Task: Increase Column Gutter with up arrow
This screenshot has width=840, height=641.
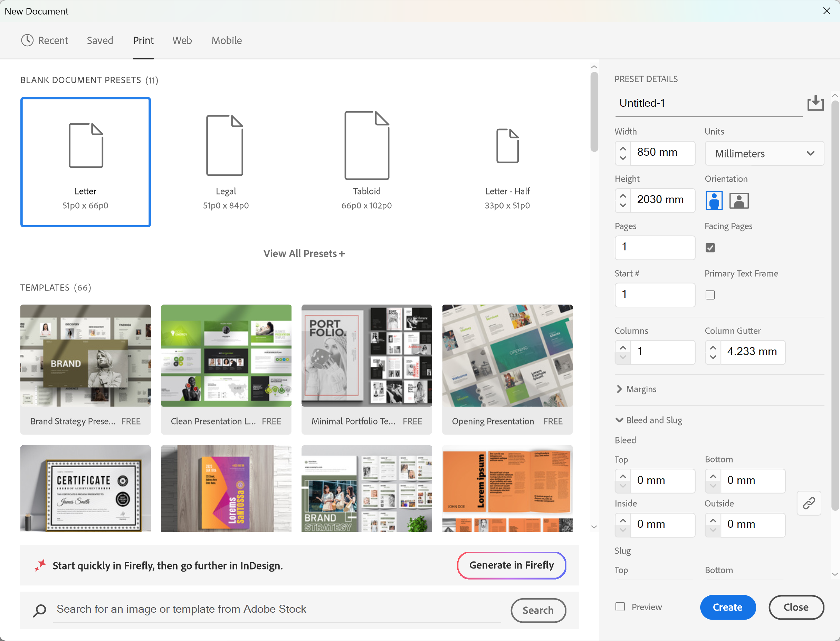Action: click(713, 347)
